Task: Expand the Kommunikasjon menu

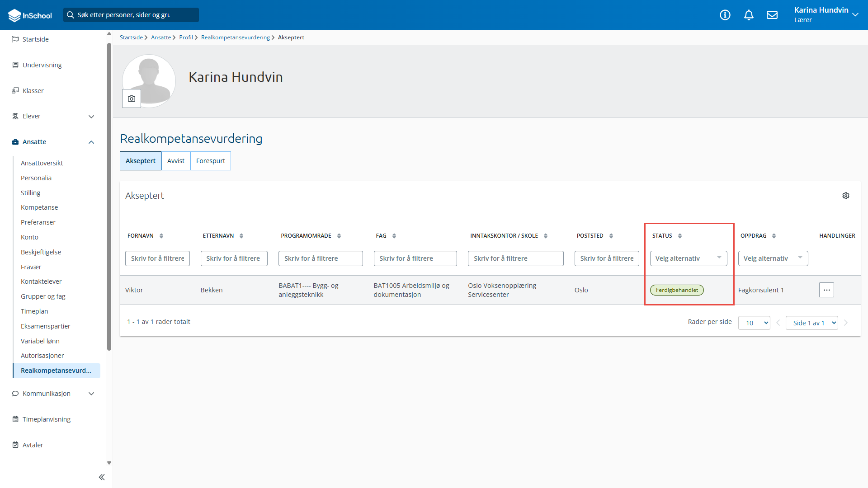Action: coord(91,394)
